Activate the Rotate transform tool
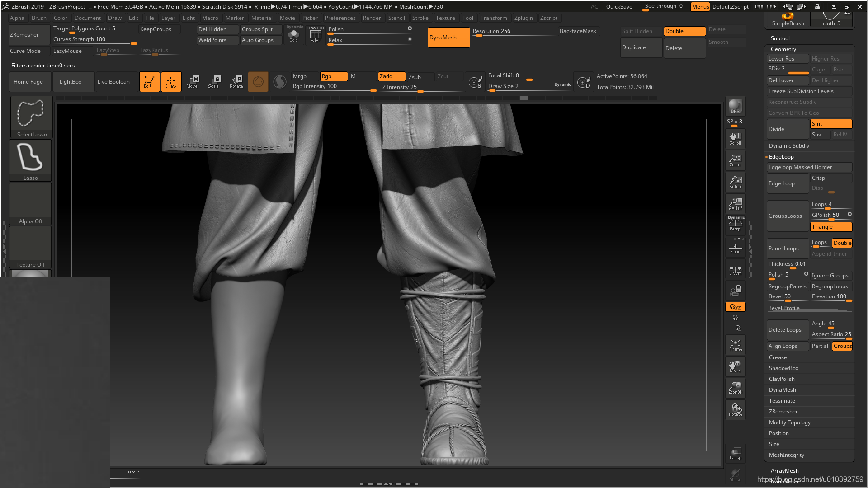 [x=236, y=82]
